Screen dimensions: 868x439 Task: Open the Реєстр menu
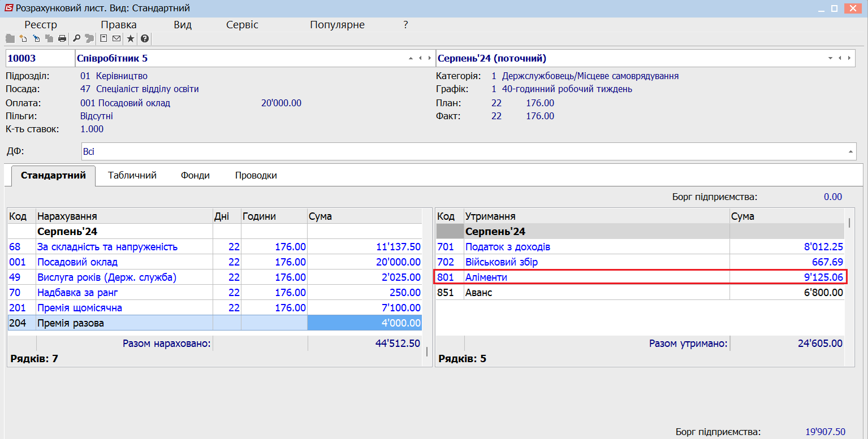(x=41, y=25)
